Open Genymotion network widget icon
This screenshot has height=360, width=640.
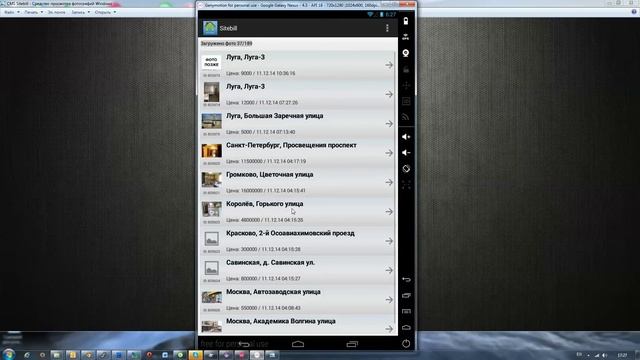pyautogui.click(x=406, y=117)
